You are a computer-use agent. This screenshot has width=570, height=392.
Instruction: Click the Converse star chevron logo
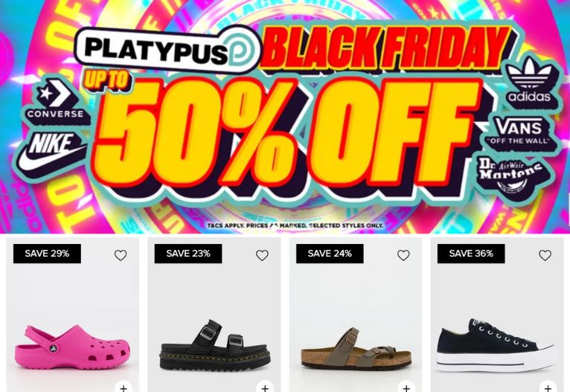(x=56, y=99)
